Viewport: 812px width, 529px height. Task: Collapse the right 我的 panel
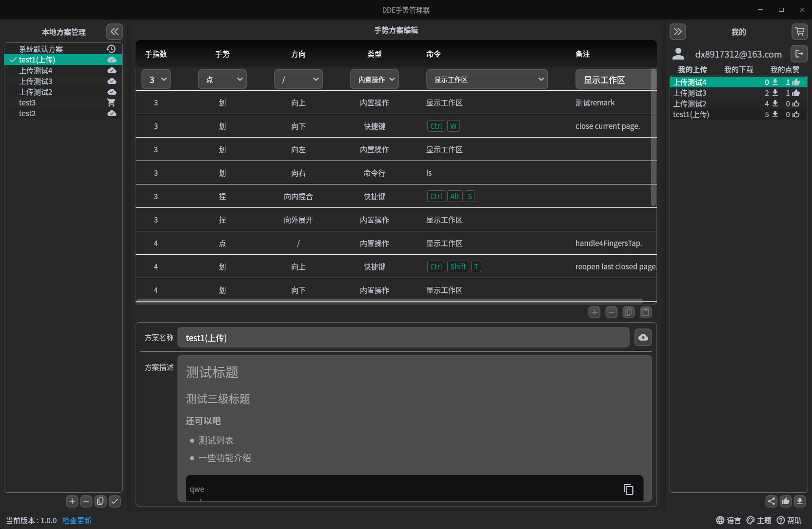click(678, 32)
